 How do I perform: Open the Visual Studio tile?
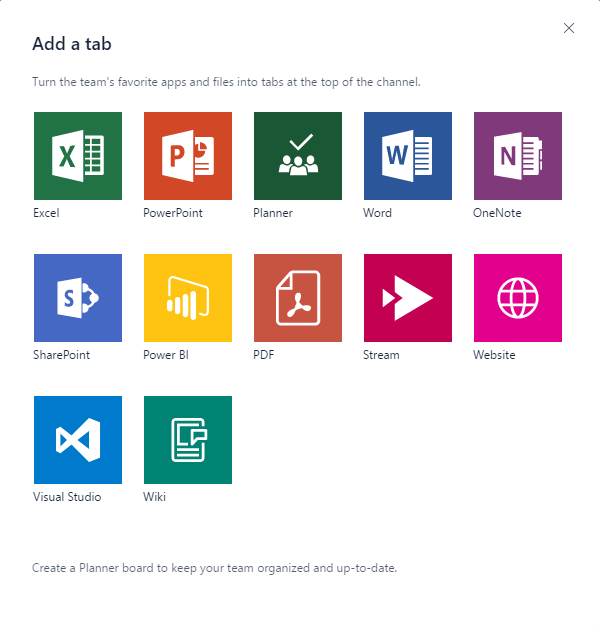pos(78,440)
